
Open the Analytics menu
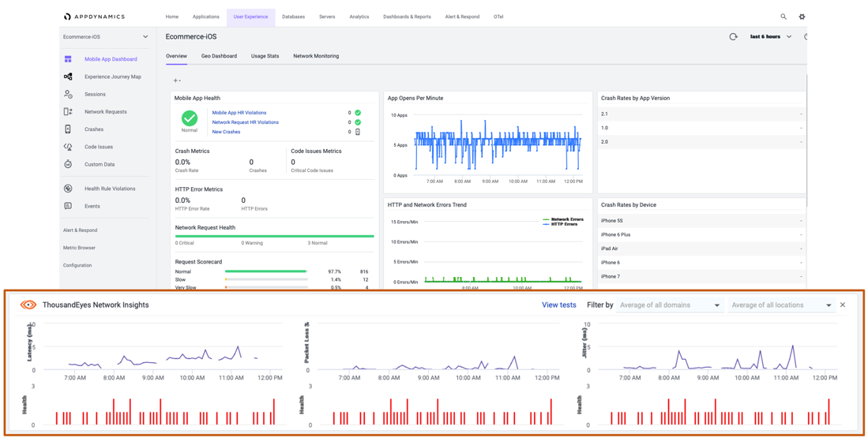coord(359,17)
